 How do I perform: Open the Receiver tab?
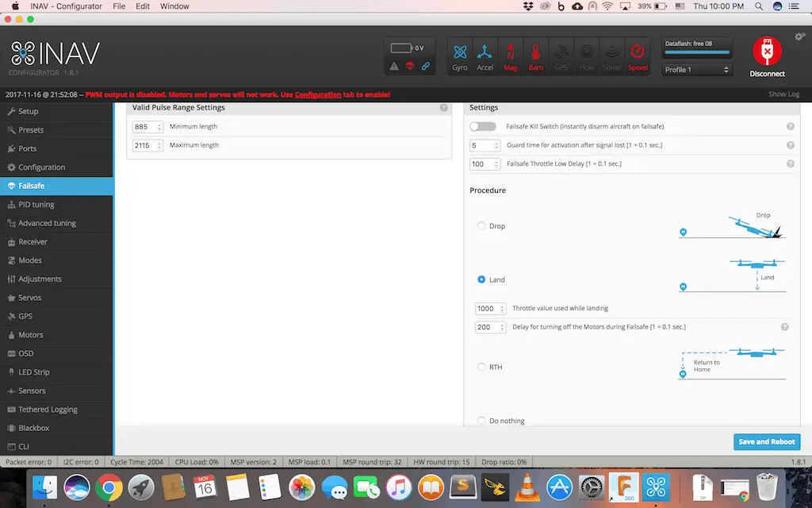pyautogui.click(x=56, y=242)
